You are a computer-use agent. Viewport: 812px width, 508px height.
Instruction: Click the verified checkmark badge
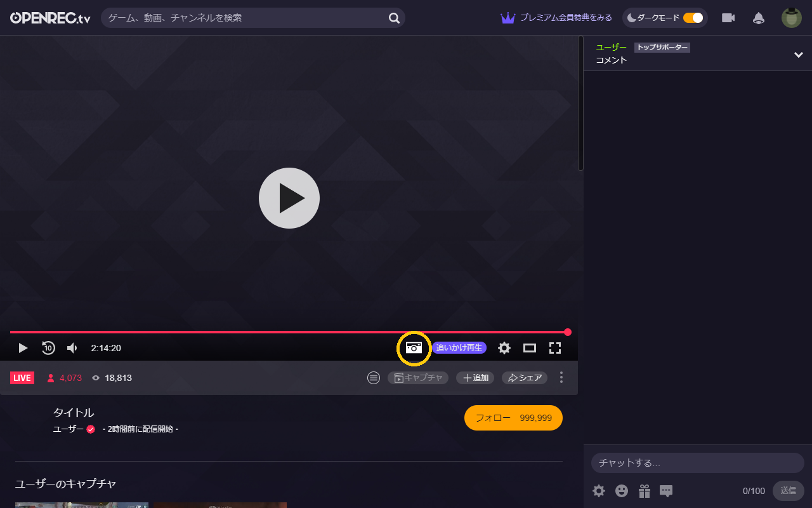click(x=91, y=429)
